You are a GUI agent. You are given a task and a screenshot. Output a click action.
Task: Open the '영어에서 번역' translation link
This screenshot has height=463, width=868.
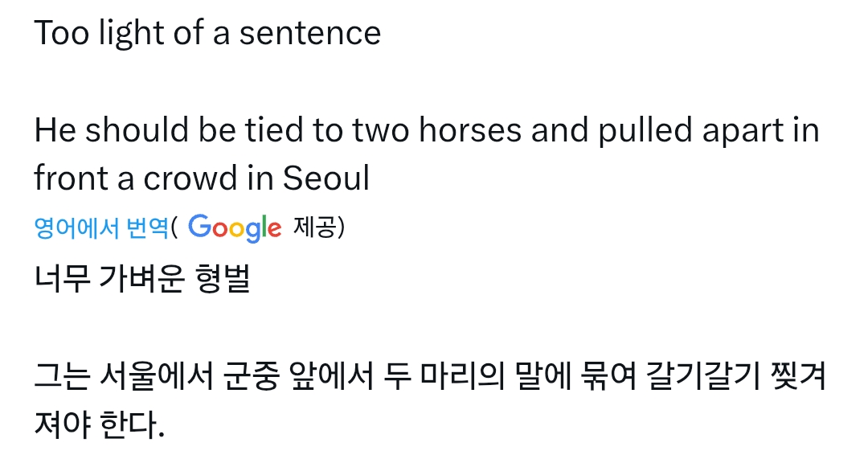(x=101, y=227)
